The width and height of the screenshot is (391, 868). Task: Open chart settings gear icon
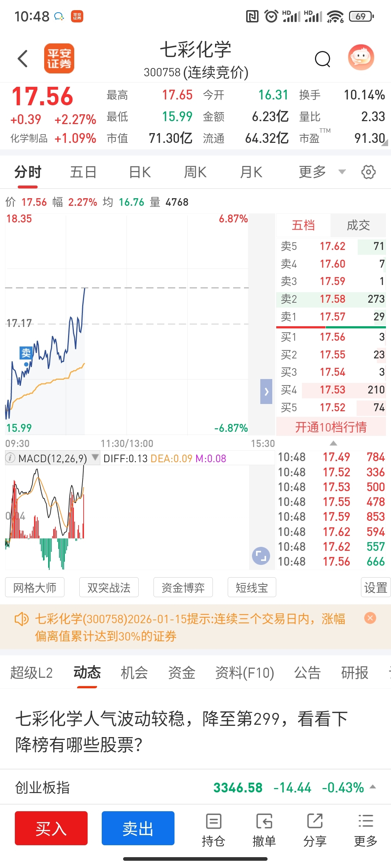click(x=369, y=172)
